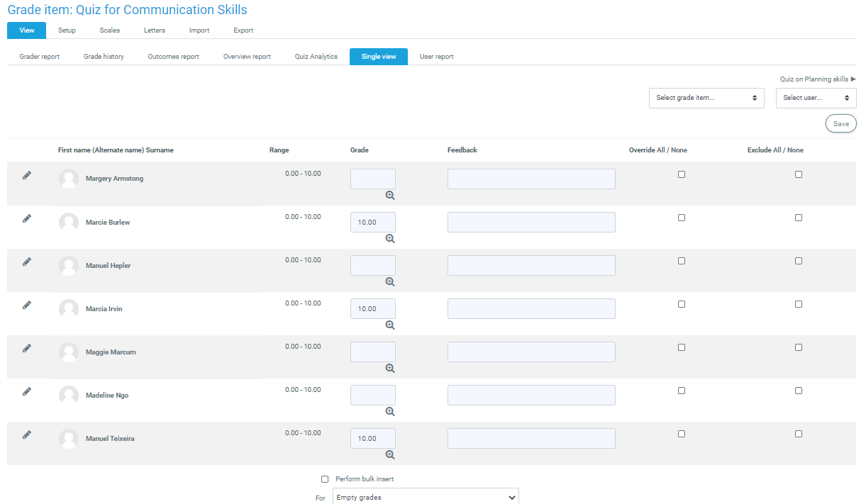Open the Select grade item dropdown
The image size is (866, 504).
click(x=706, y=98)
